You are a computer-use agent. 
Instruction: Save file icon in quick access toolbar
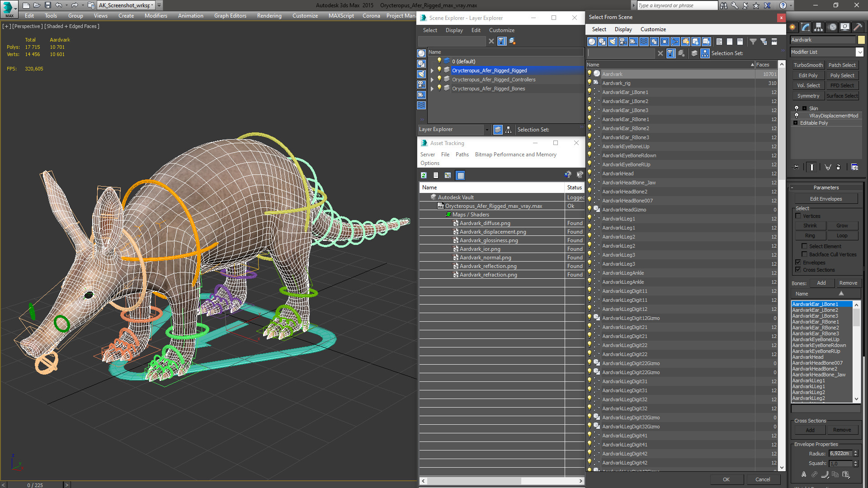coord(48,5)
